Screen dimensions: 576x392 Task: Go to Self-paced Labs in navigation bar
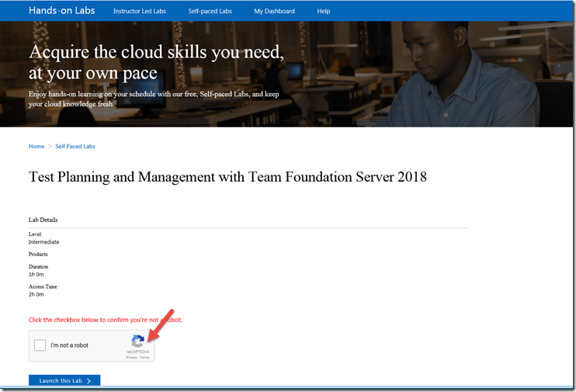coord(210,12)
